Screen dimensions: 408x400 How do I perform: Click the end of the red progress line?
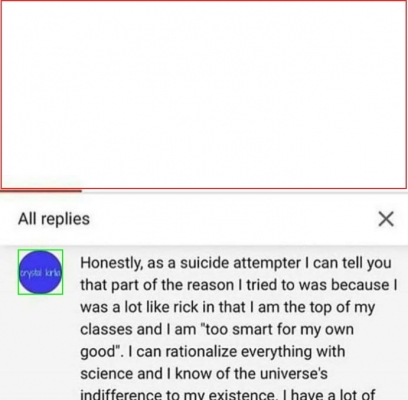coord(81,191)
